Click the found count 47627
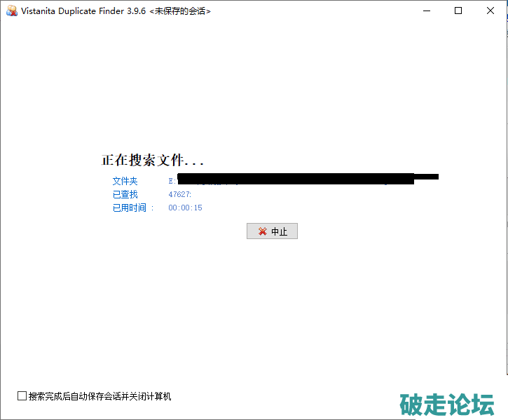Viewport: 508px width, 420px height. pos(179,194)
